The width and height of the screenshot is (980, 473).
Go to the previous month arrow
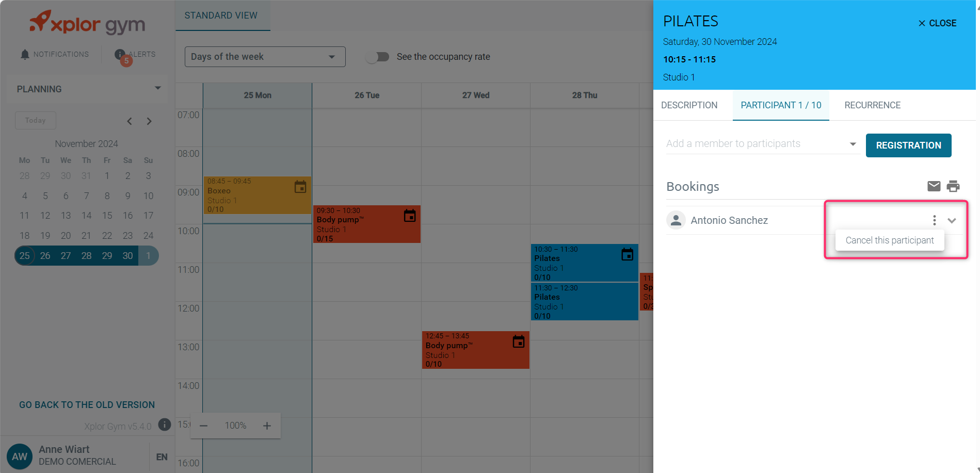[x=130, y=121]
